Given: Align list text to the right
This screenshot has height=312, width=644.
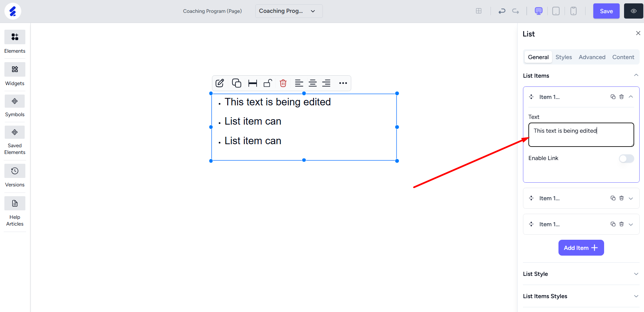Looking at the screenshot, I should pos(326,83).
